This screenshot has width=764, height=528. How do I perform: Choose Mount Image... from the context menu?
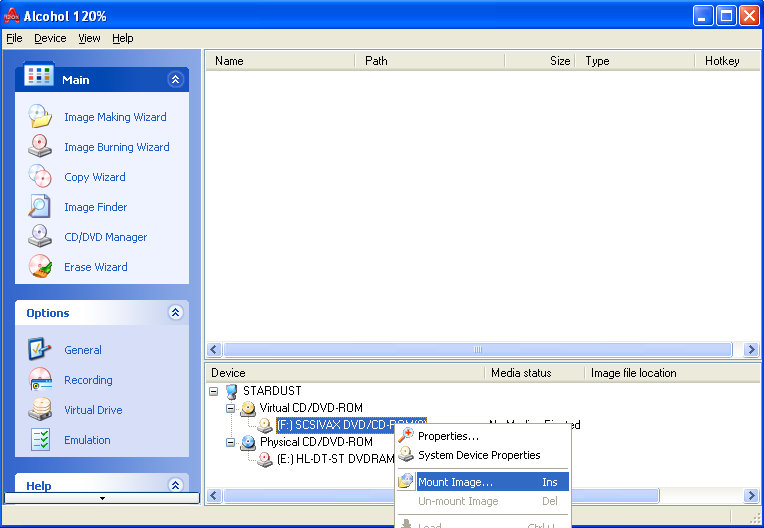[483, 482]
